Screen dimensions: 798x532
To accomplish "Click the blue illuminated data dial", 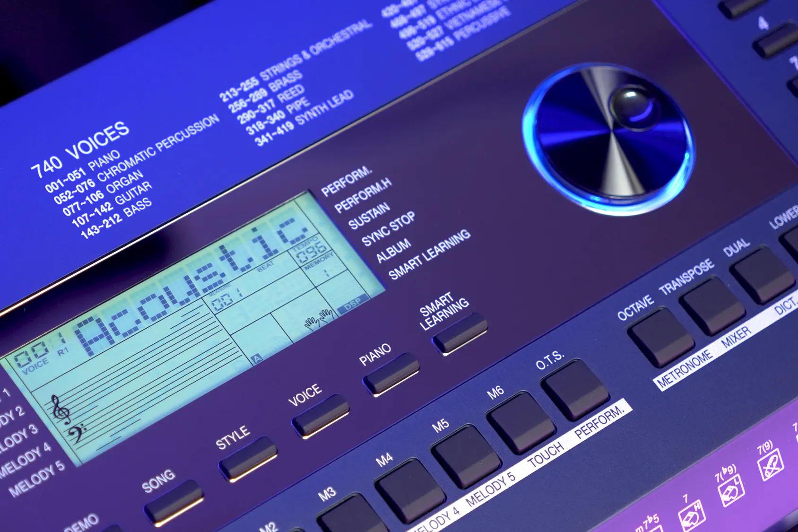I will click(608, 139).
